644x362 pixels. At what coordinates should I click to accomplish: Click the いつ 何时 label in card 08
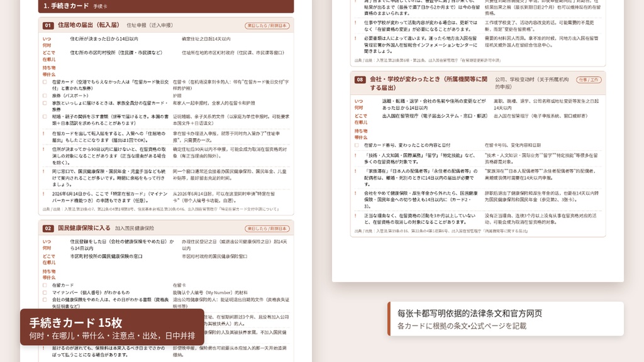click(x=359, y=104)
